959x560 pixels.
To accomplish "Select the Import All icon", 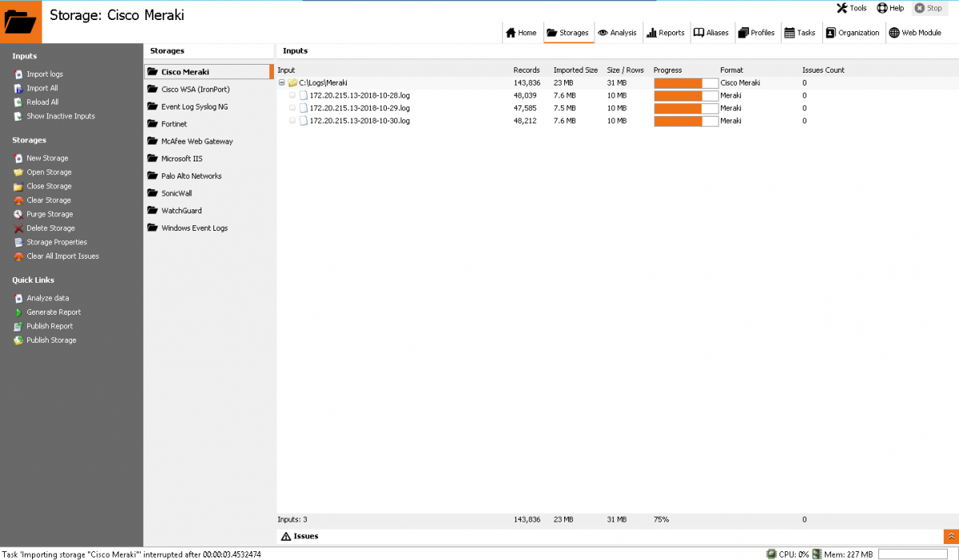I will click(x=18, y=88).
